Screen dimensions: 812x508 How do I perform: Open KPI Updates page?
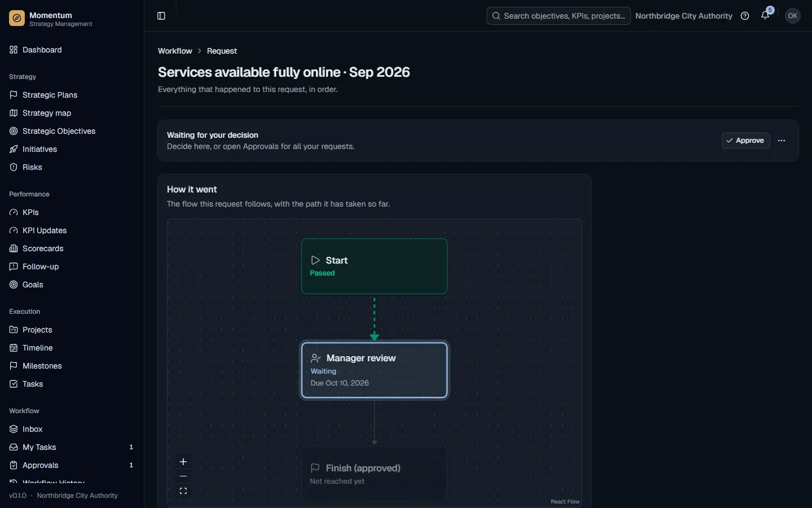[x=72, y=230]
